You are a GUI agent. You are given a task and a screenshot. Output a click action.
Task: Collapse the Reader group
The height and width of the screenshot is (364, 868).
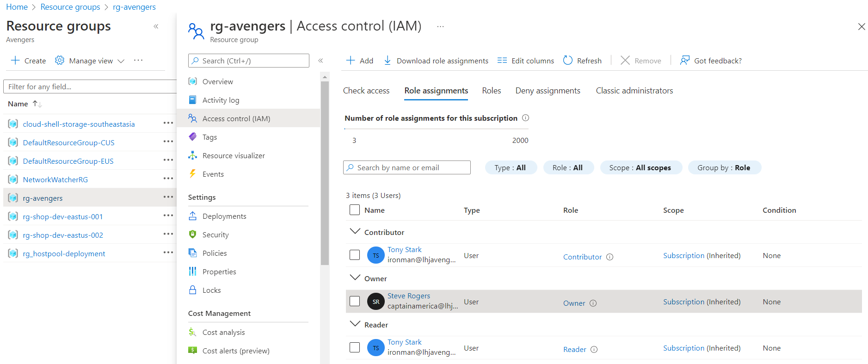tap(355, 324)
